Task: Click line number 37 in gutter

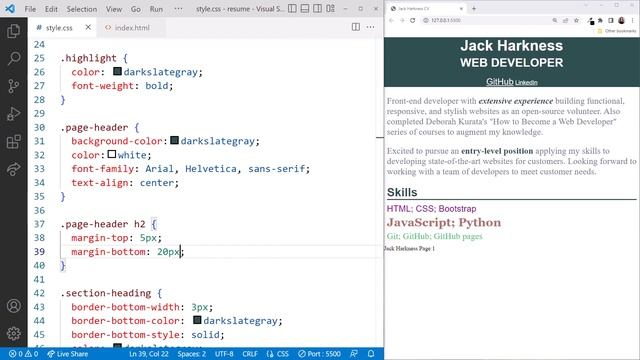Action: pyautogui.click(x=39, y=224)
